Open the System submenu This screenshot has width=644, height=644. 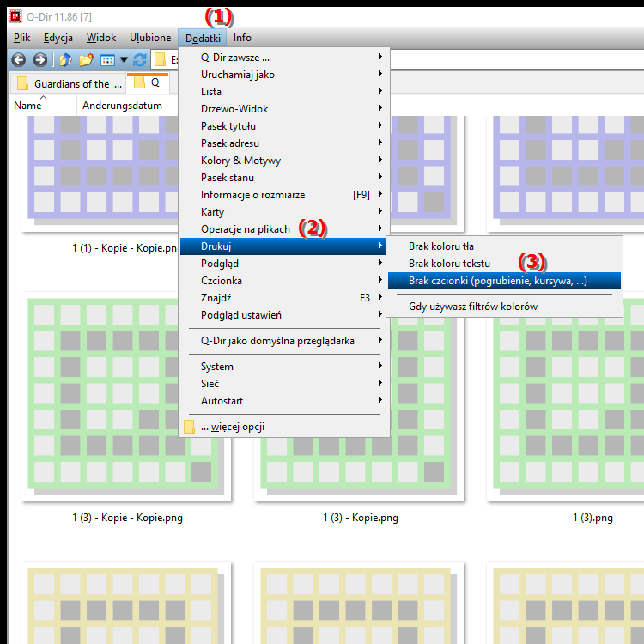[x=284, y=367]
